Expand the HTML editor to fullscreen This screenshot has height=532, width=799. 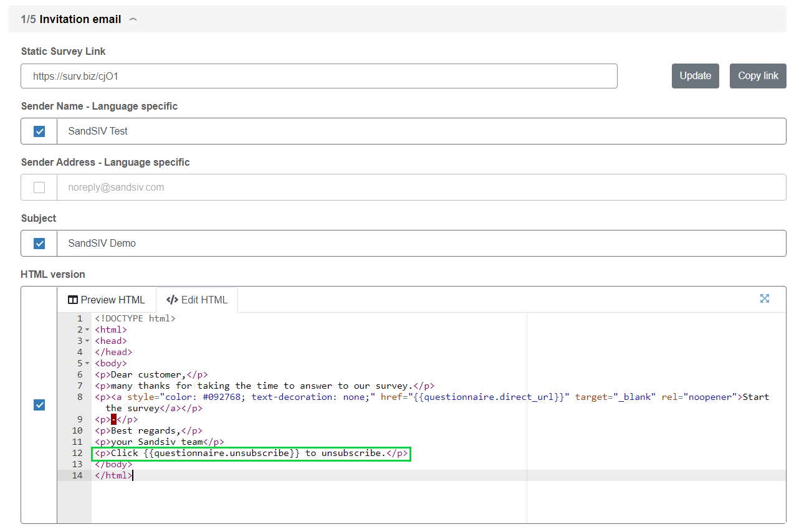(x=765, y=298)
